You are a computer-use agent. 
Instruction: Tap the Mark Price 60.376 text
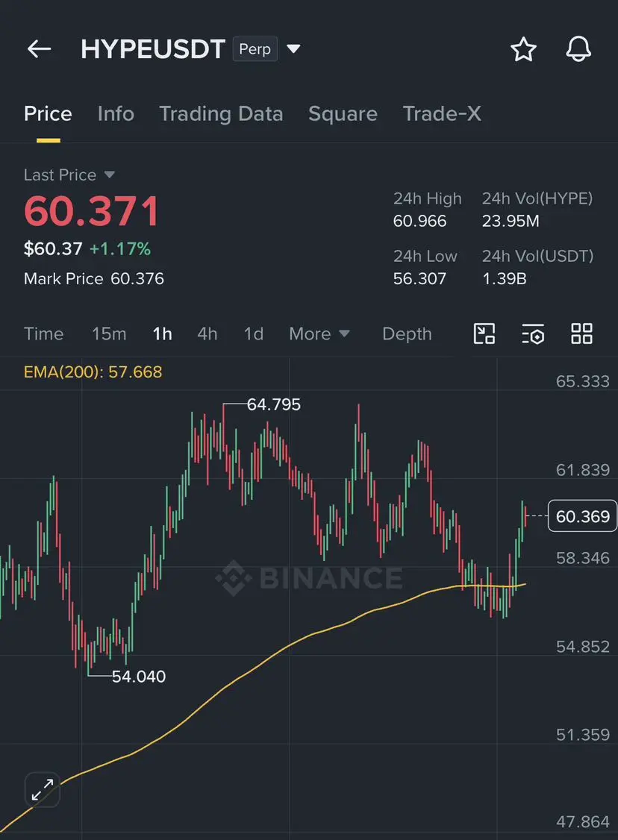[x=94, y=278]
